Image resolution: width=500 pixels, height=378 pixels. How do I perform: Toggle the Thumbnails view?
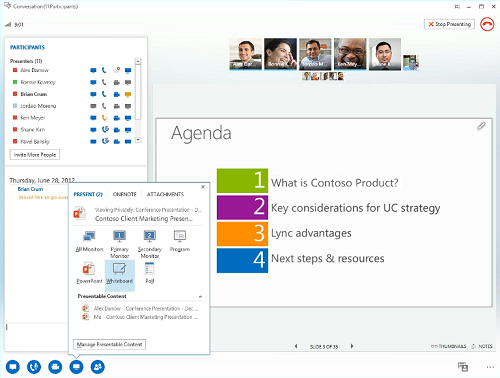449,346
